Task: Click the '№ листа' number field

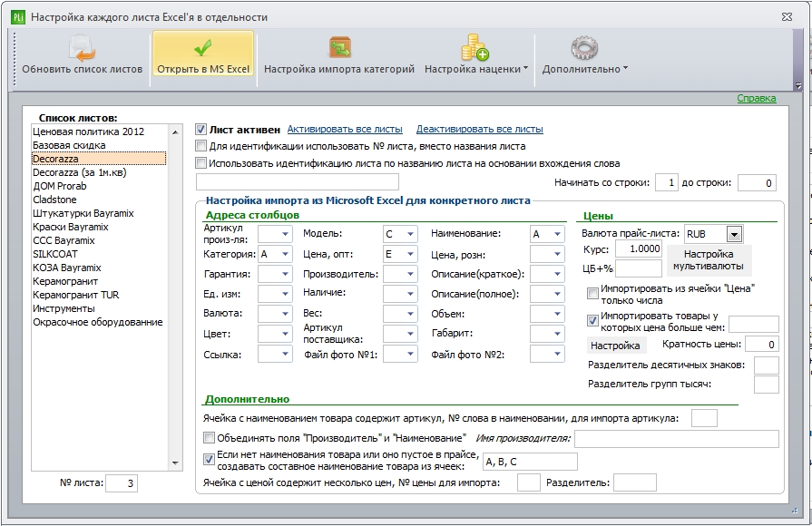Action: point(122,483)
